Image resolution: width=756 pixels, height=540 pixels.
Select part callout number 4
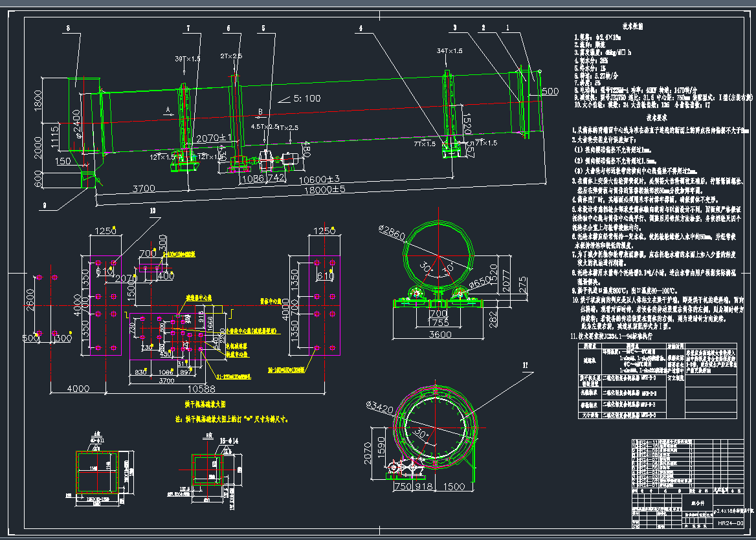(x=361, y=28)
